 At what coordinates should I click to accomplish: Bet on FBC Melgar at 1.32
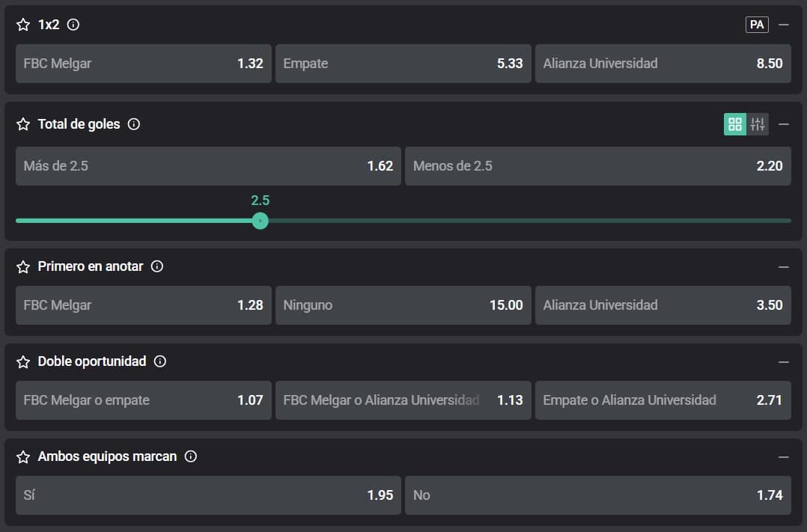(x=143, y=64)
